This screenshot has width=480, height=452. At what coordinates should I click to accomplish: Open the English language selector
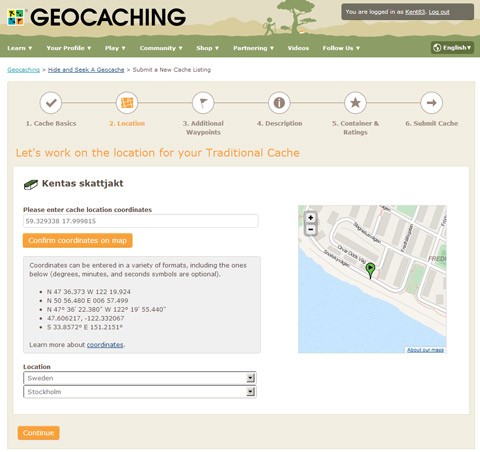point(452,48)
